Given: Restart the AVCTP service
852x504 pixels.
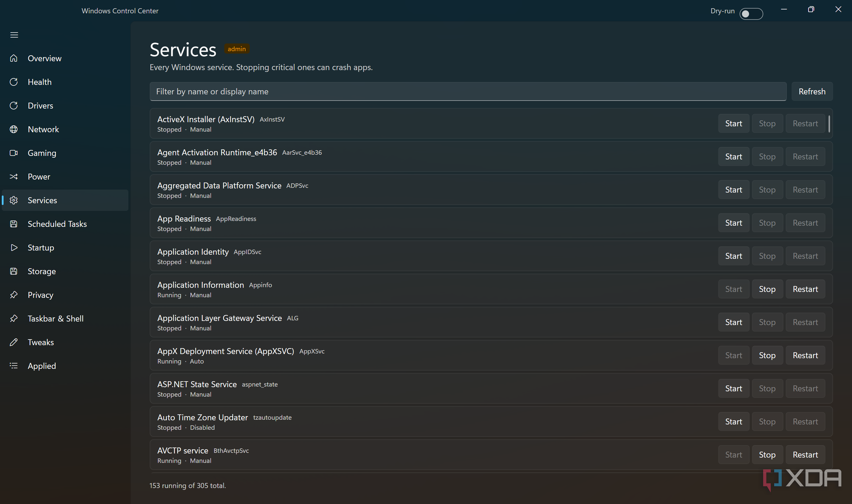Looking at the screenshot, I should pos(805,455).
